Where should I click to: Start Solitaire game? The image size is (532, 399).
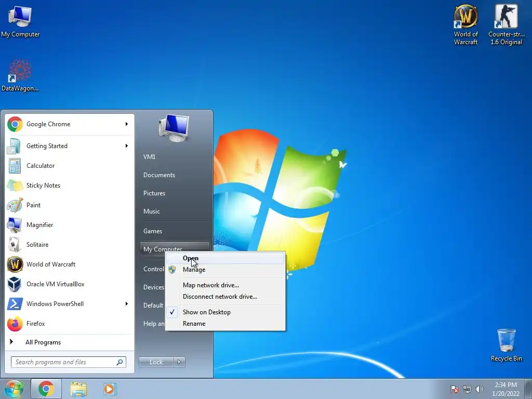point(70,244)
